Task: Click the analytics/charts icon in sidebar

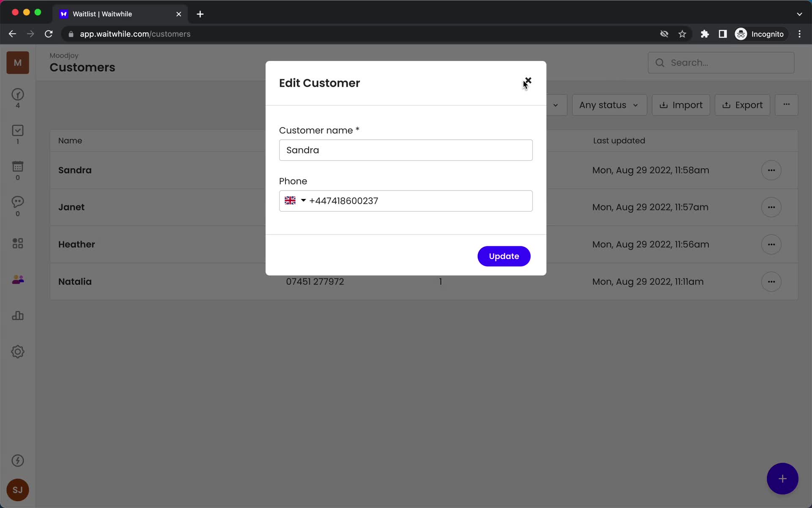Action: pyautogui.click(x=17, y=315)
